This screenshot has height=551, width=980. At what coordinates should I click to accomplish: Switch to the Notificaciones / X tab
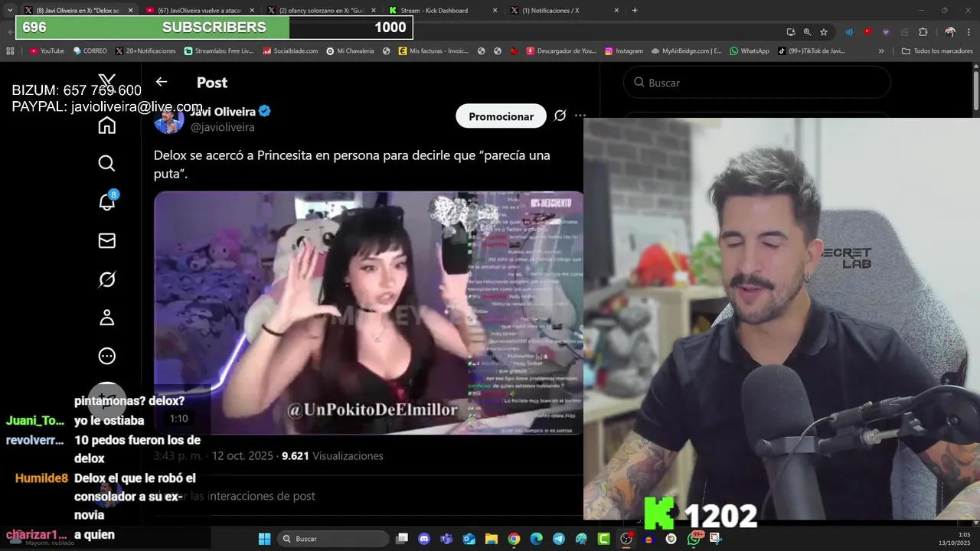click(565, 11)
